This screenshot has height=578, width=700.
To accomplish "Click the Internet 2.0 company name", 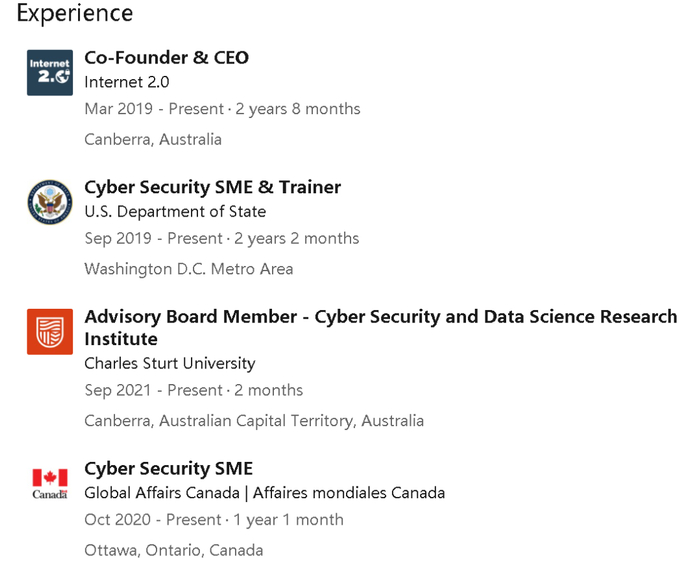I will coord(125,82).
